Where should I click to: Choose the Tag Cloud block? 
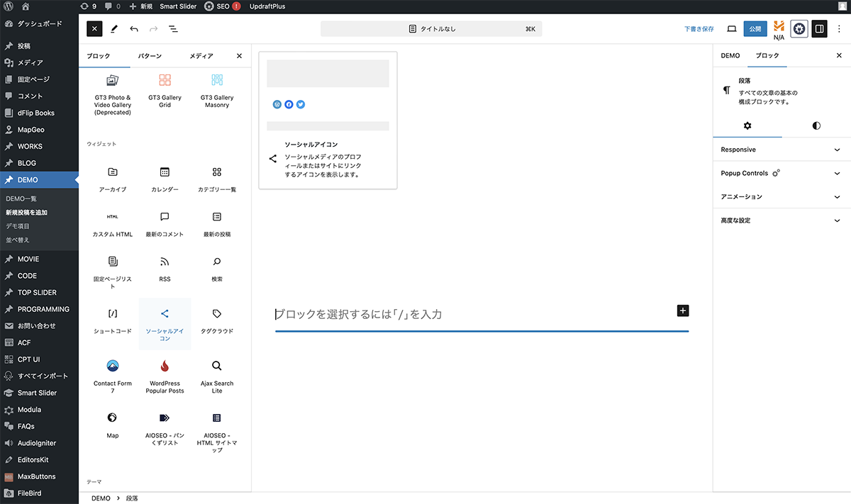pyautogui.click(x=217, y=321)
